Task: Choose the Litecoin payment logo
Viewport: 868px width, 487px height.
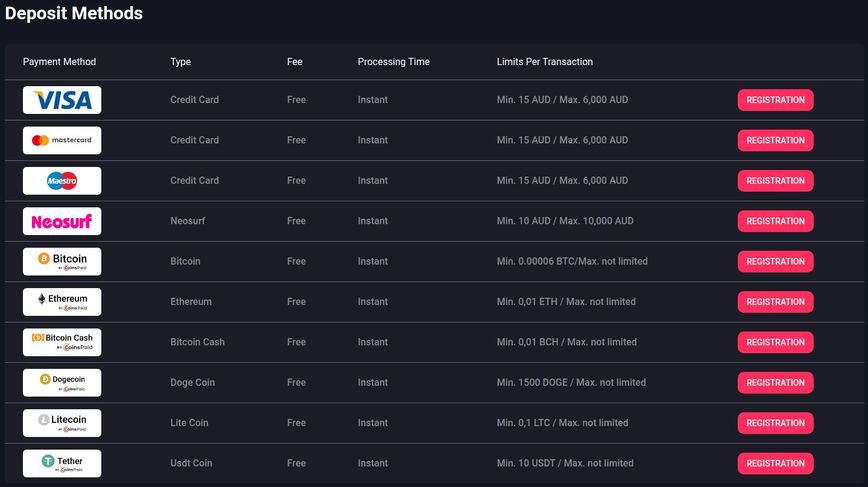Action: tap(62, 423)
